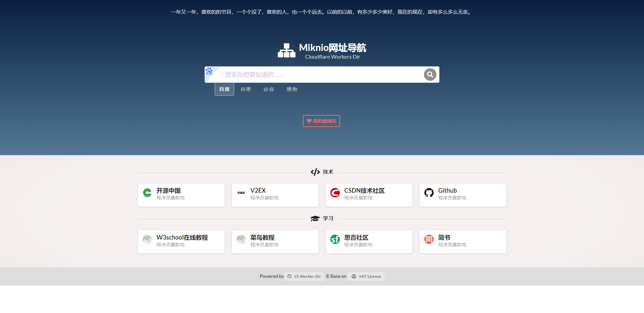This screenshot has width=644, height=313.
Task: Open the MIT License footer link
Action: (370, 276)
